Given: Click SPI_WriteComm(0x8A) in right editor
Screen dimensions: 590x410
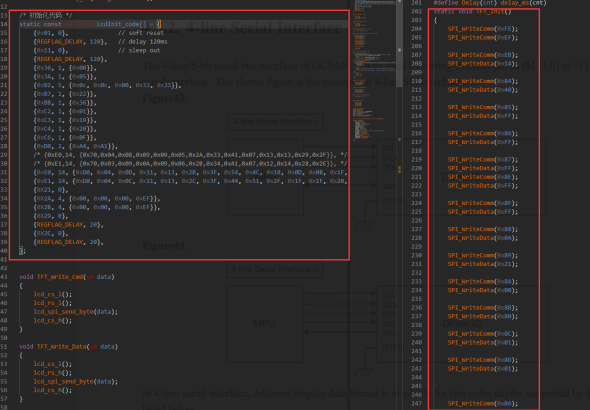Looking at the screenshot, I should click(x=483, y=281).
